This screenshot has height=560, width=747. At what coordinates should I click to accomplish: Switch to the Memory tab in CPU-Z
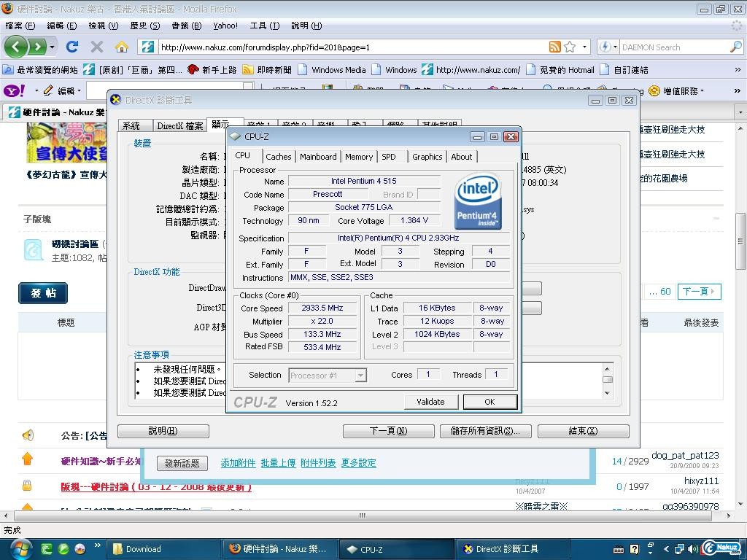coord(359,157)
